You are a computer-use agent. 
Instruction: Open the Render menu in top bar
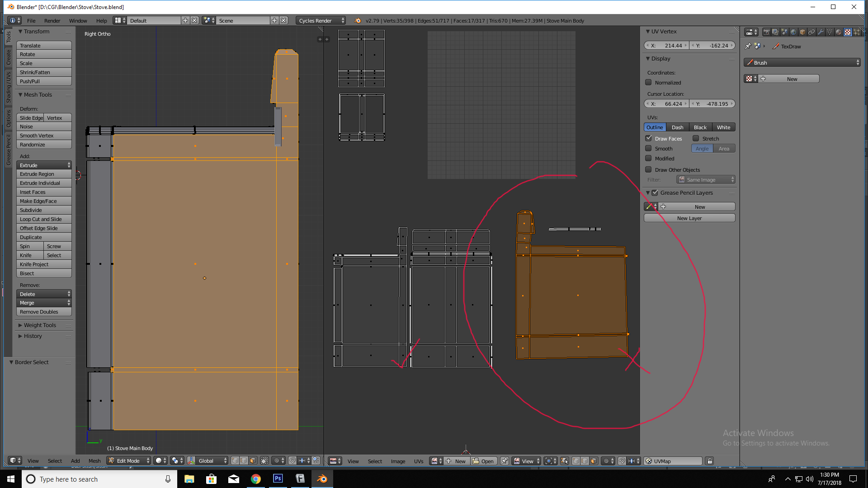[x=52, y=21]
